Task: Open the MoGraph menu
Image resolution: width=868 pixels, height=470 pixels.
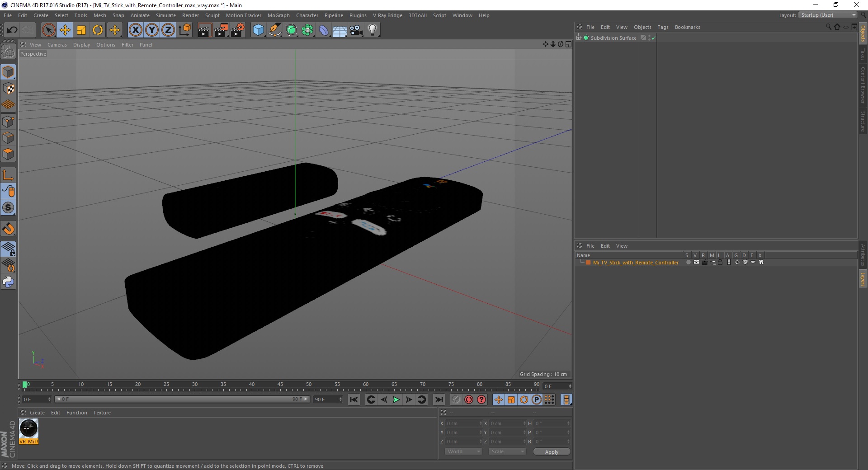Action: pyautogui.click(x=278, y=15)
